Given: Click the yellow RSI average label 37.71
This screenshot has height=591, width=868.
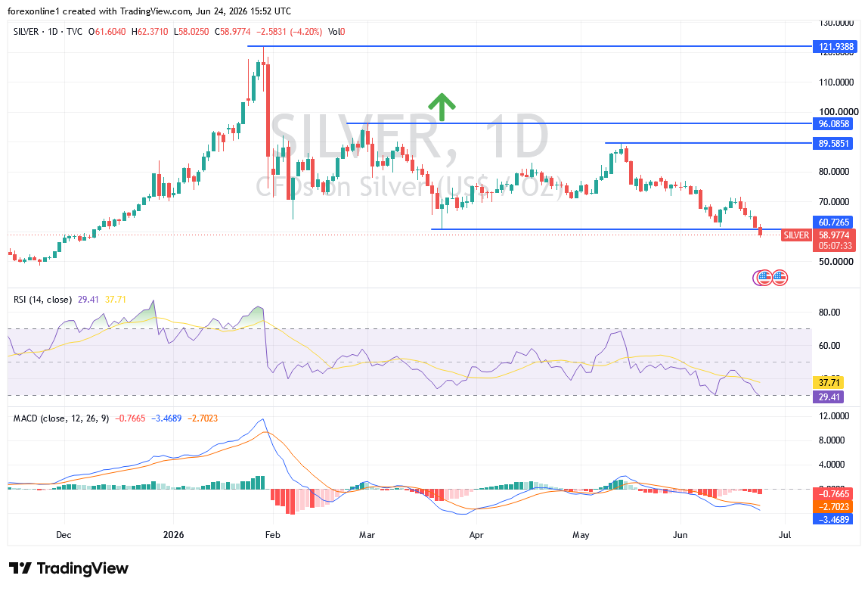Looking at the screenshot, I should (828, 383).
